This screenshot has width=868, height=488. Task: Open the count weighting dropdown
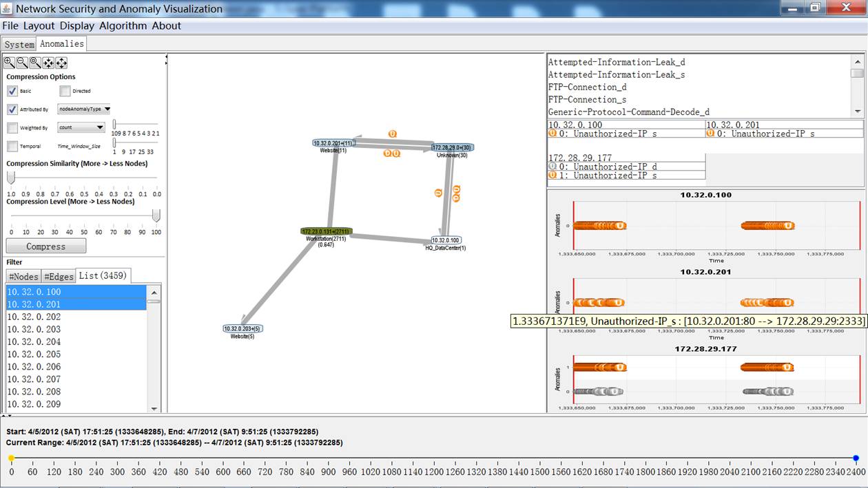coord(81,127)
